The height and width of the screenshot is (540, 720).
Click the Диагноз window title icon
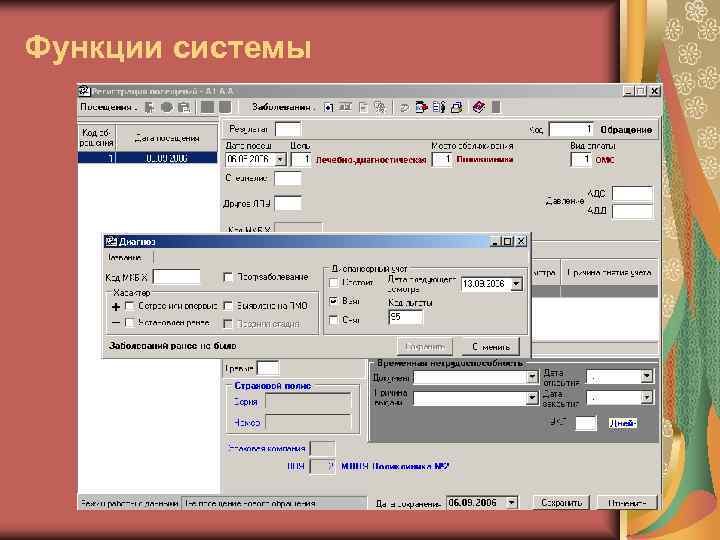(x=111, y=242)
